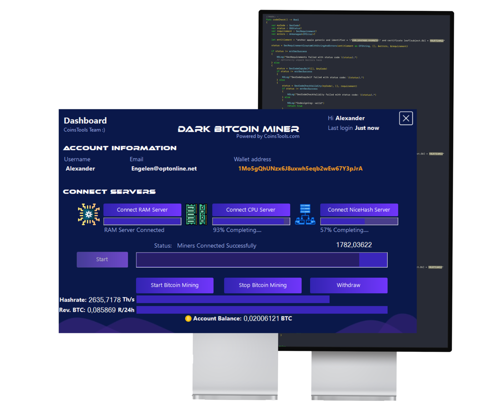Click the counter value 1782,03622
The image size is (504, 420).
coord(354,245)
